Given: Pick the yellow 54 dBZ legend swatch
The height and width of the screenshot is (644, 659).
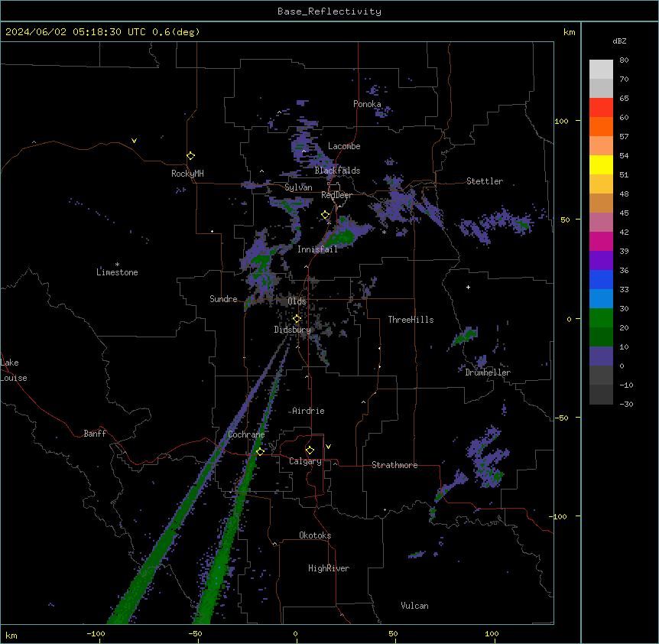Looking at the screenshot, I should (601, 164).
